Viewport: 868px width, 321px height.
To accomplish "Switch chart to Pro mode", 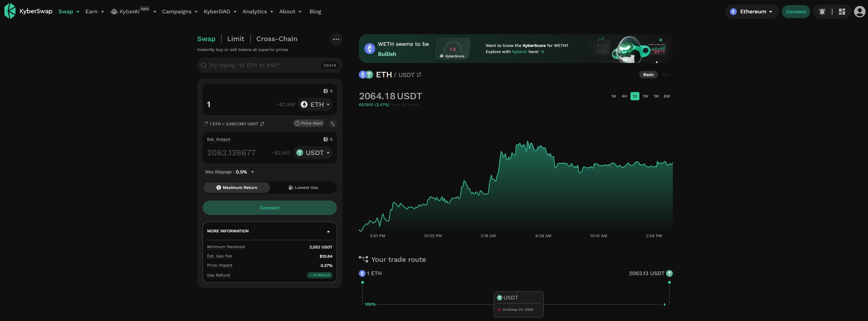I will (665, 75).
